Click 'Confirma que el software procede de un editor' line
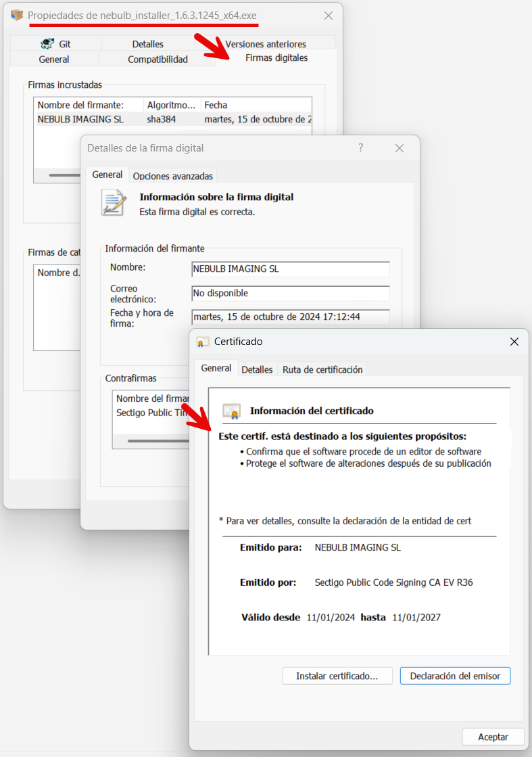Screen dimensions: 532x757 point(363,451)
